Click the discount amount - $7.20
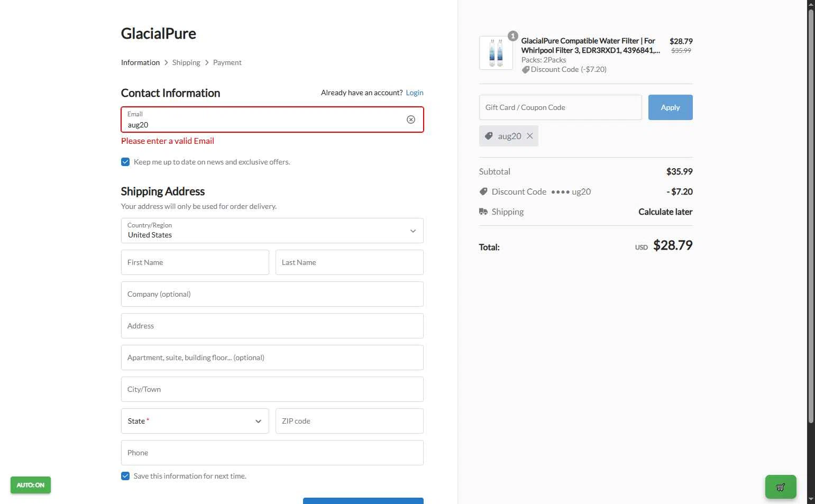Viewport: 815px width, 504px height. point(680,191)
